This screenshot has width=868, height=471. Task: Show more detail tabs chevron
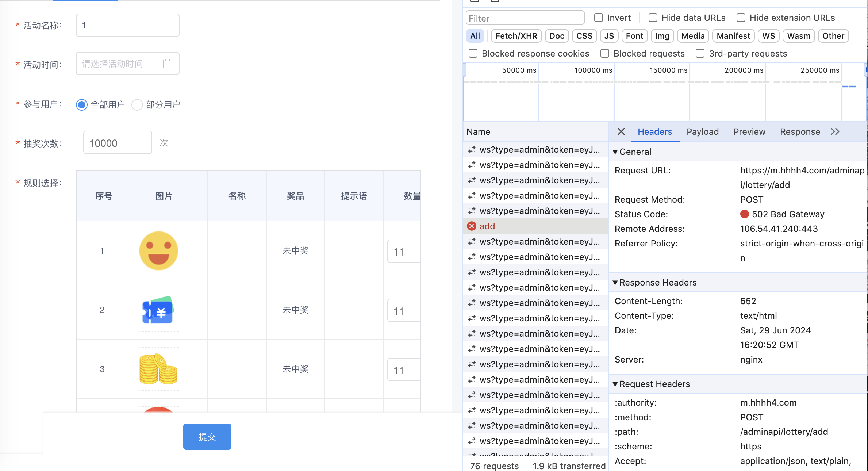tap(835, 131)
